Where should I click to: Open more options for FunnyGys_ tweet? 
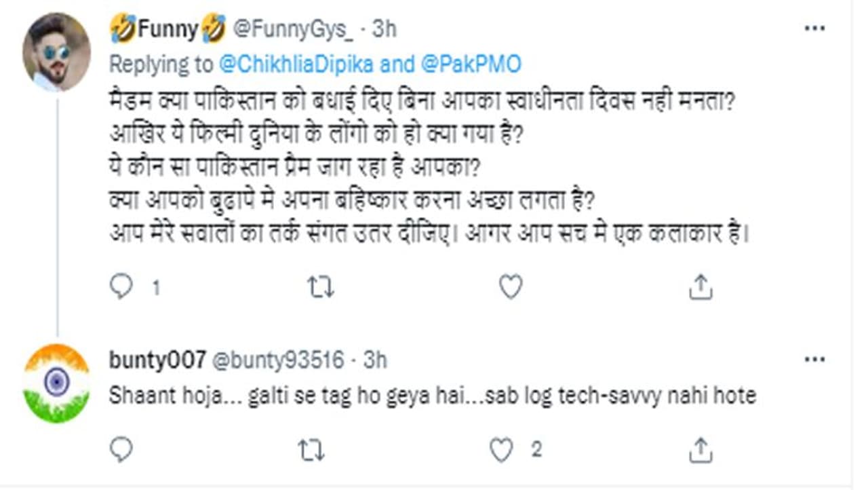(814, 29)
